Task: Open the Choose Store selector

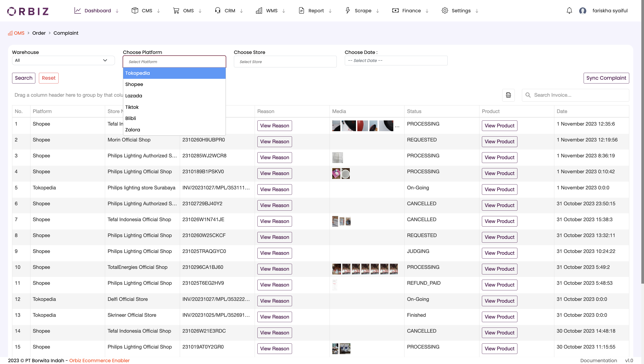Action: coord(285,62)
